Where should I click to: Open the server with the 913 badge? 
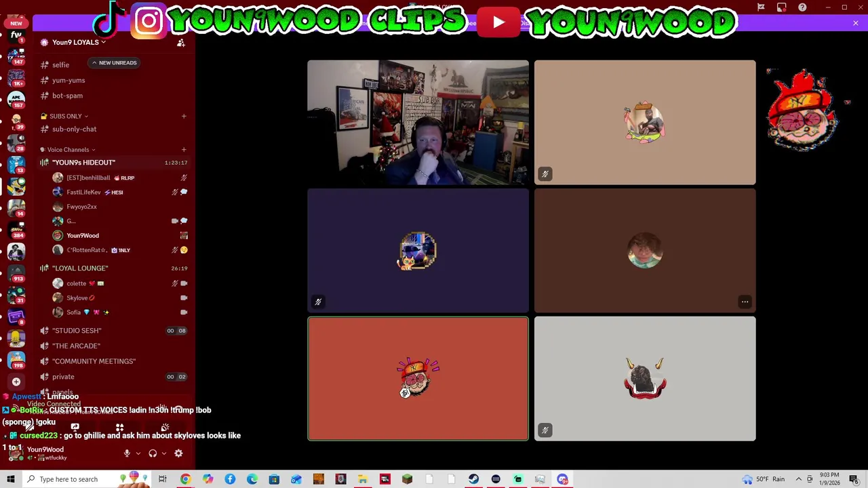point(16,272)
